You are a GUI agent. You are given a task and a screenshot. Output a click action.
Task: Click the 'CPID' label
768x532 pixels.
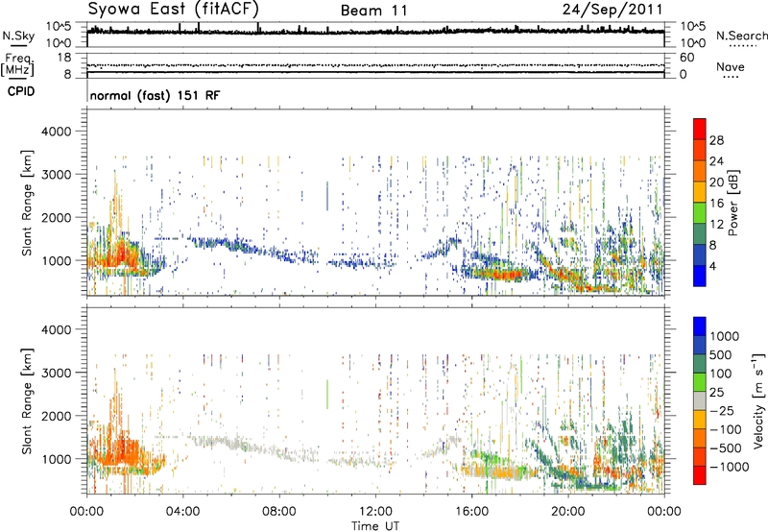[21, 91]
